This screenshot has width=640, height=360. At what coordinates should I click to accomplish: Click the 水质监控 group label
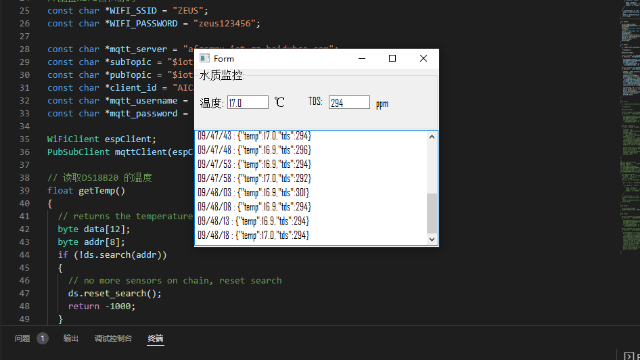pos(221,75)
